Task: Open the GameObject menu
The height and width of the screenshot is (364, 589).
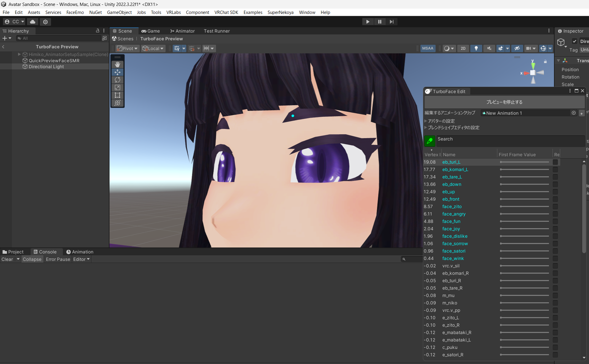Action: click(119, 12)
